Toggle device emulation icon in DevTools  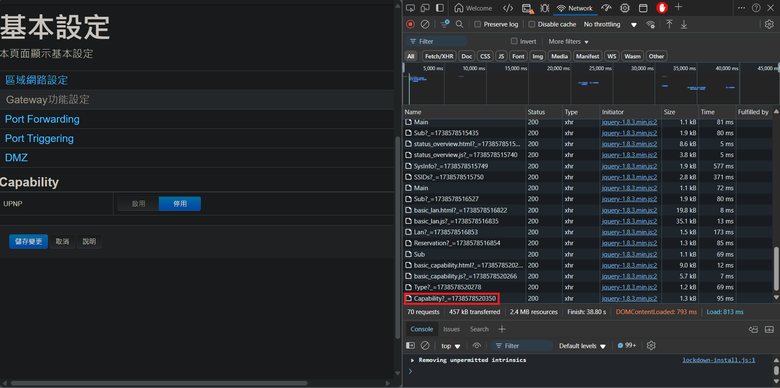(425, 8)
